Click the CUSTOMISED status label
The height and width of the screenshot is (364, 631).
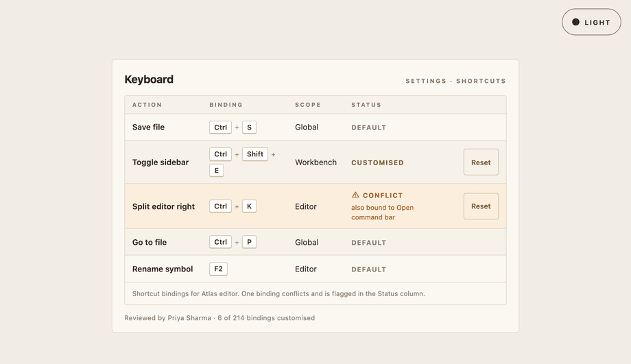377,162
